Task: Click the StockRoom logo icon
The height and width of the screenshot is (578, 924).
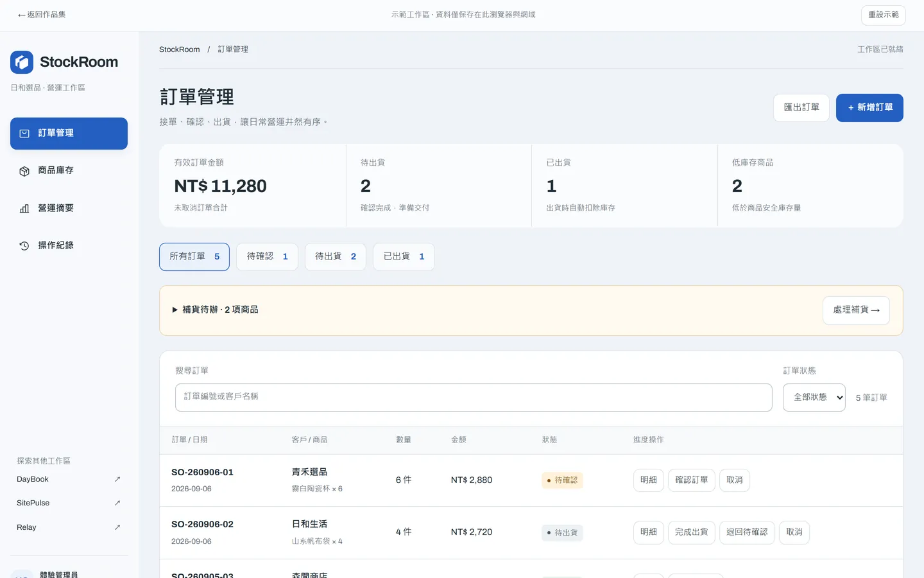Action: 22,62
